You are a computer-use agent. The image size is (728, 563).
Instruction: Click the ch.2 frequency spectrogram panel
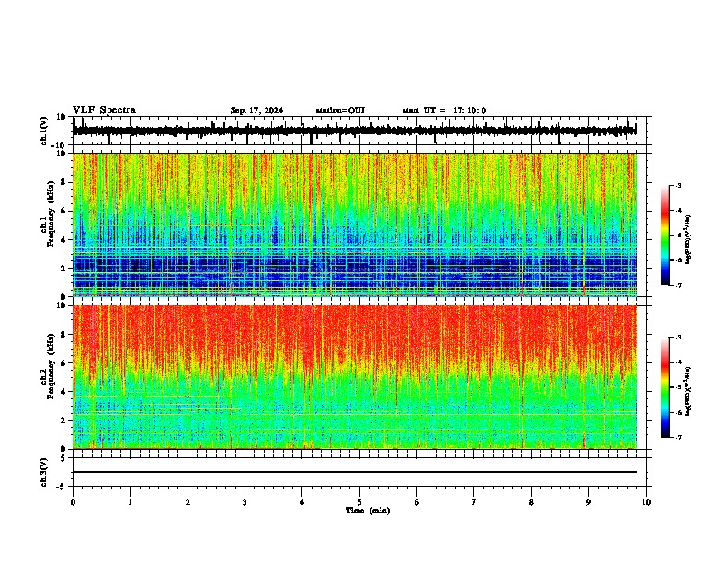point(355,377)
